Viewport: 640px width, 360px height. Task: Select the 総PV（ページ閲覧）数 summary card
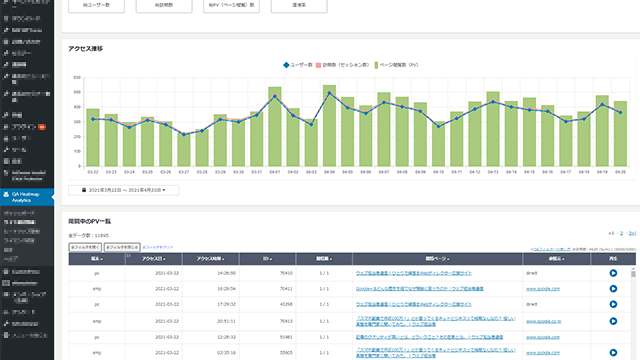(x=231, y=6)
